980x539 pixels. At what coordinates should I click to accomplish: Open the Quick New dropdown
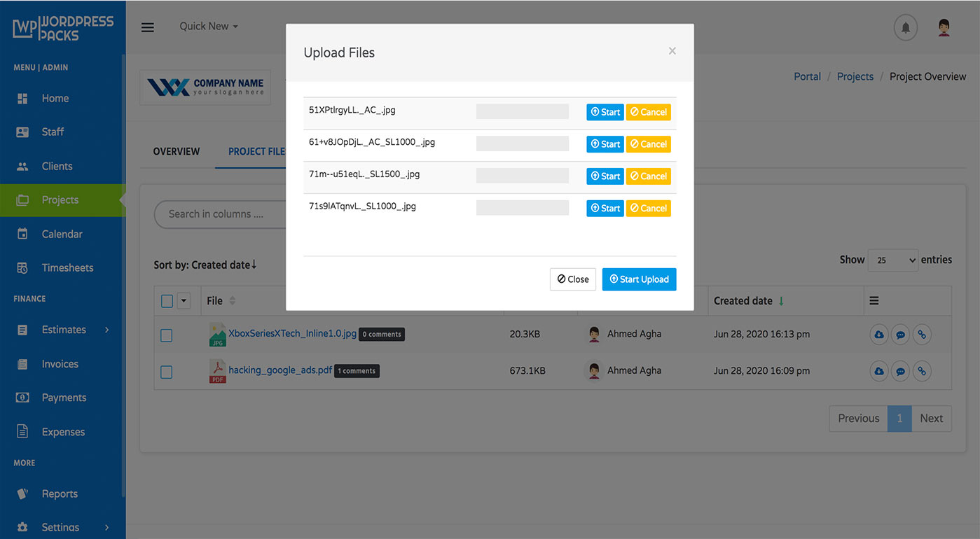(208, 26)
